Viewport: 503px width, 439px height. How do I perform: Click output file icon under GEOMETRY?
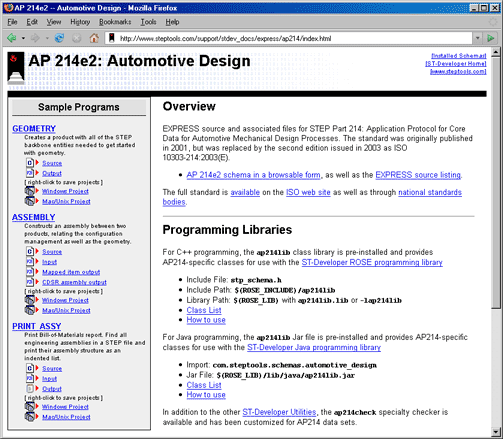click(x=30, y=173)
